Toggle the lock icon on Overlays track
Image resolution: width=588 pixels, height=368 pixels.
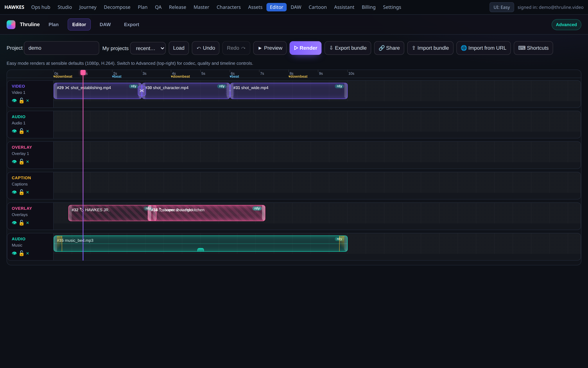pos(21,223)
